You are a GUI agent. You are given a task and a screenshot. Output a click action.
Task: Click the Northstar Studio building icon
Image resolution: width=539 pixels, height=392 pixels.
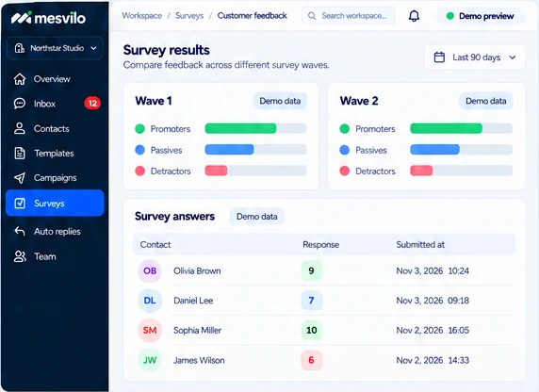[20, 48]
